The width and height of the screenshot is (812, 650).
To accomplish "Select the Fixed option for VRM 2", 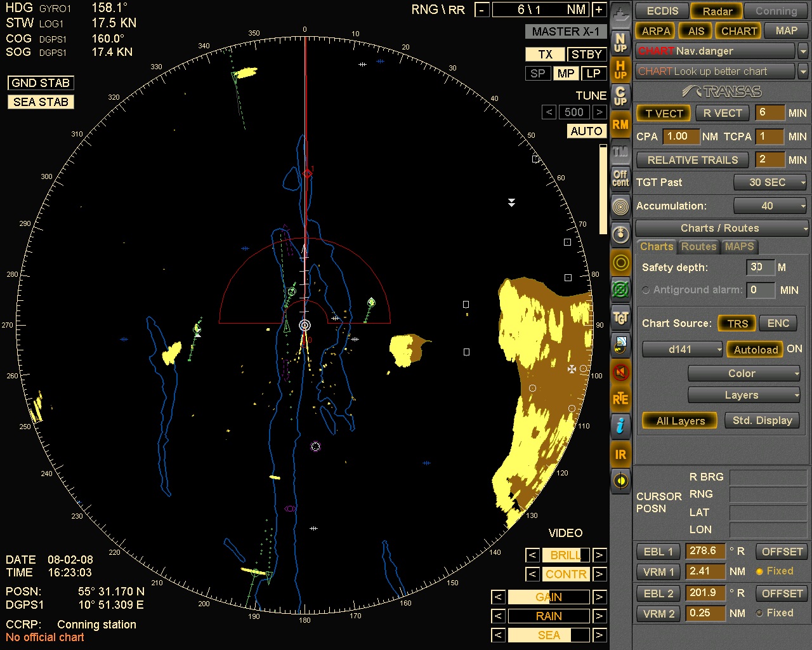I will (759, 613).
